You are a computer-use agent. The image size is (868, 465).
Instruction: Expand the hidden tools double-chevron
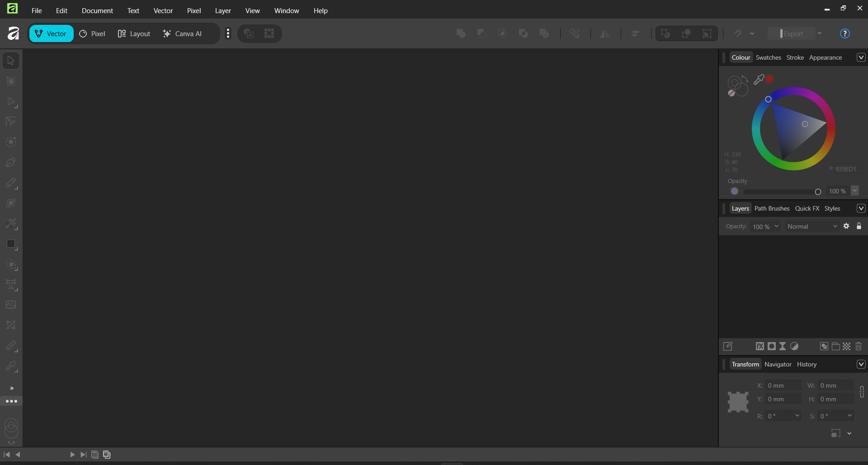pyautogui.click(x=12, y=388)
